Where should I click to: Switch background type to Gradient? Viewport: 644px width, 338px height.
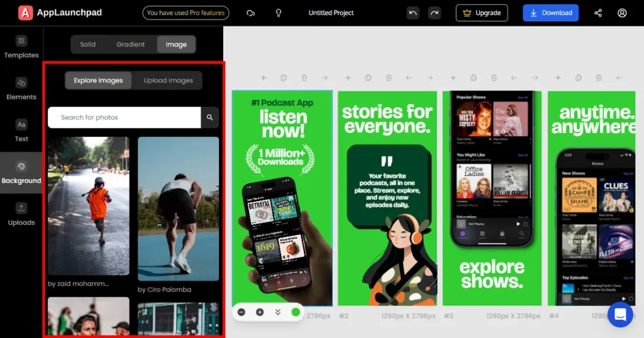click(130, 45)
